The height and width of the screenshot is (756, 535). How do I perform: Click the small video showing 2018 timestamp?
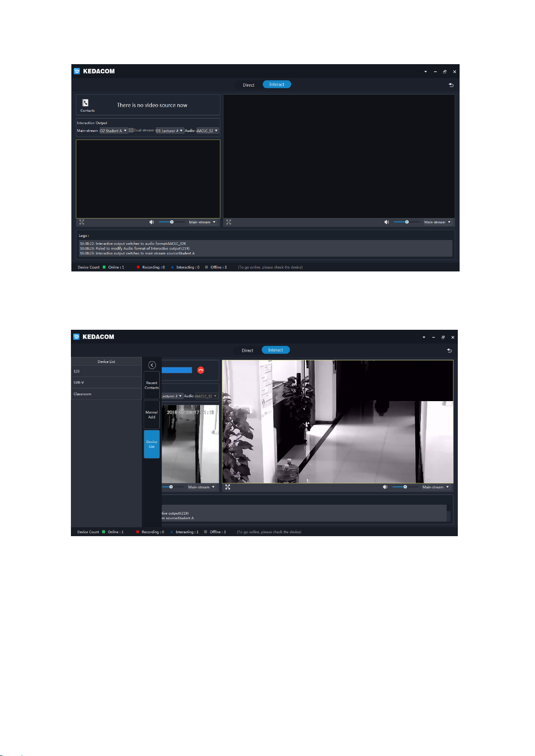coord(190,444)
